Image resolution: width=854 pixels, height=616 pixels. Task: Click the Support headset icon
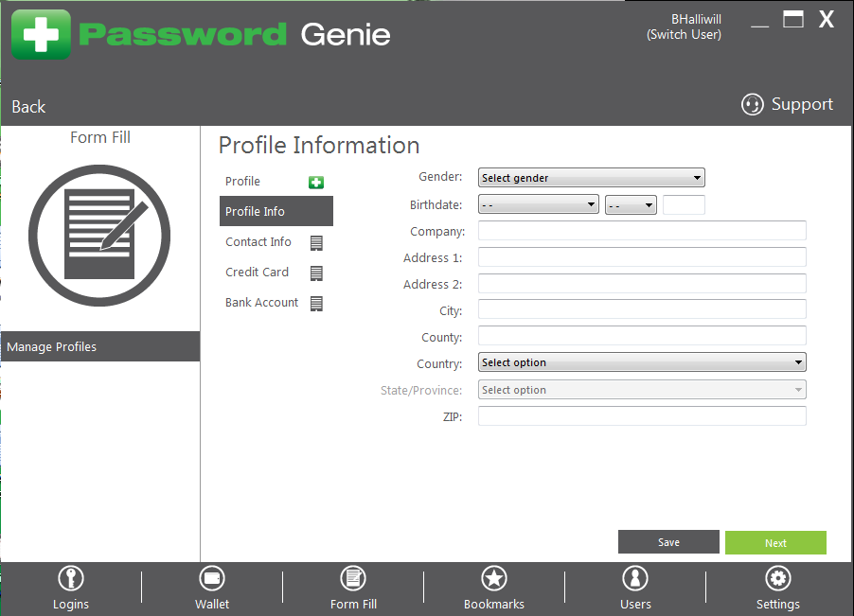tap(752, 104)
